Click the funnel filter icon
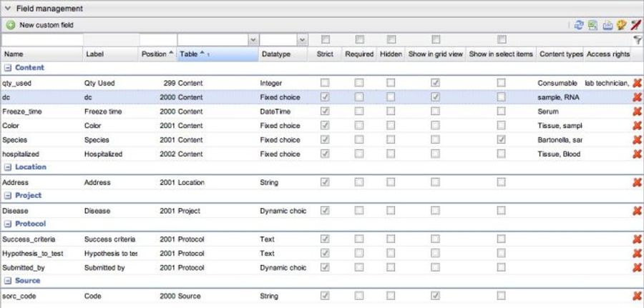 pos(637,40)
